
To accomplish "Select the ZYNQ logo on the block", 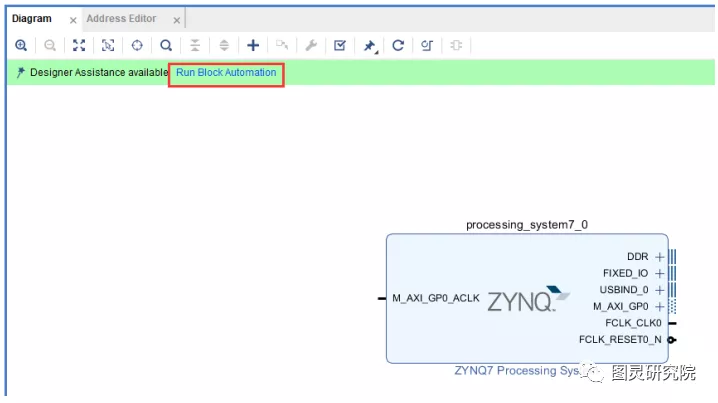I will coord(528,299).
